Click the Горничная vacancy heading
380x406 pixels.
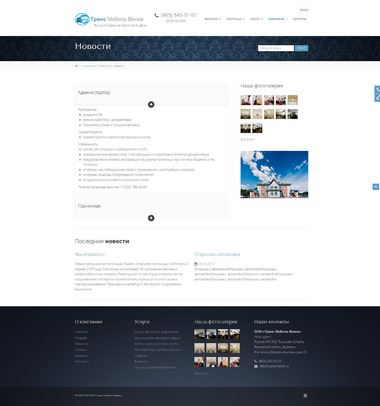click(89, 206)
